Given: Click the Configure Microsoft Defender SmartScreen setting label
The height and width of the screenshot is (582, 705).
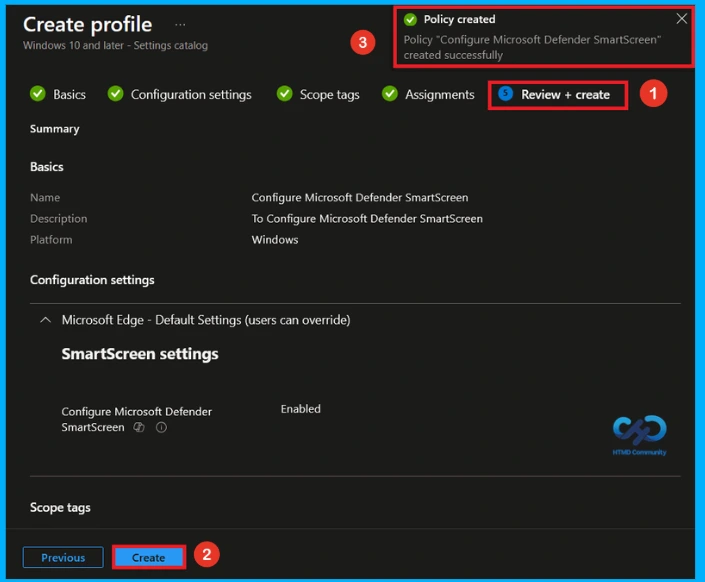Looking at the screenshot, I should coord(136,419).
